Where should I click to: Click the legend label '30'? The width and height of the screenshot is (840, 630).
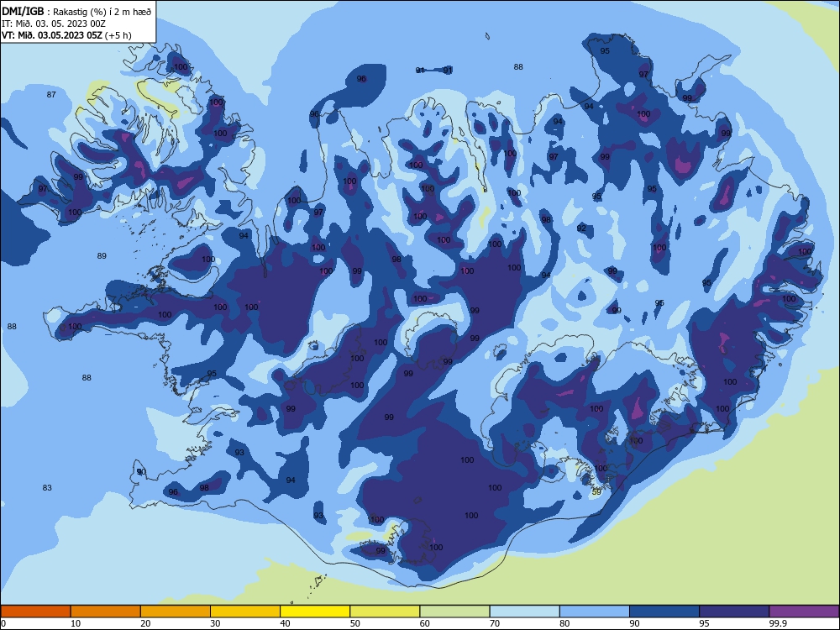(x=215, y=623)
